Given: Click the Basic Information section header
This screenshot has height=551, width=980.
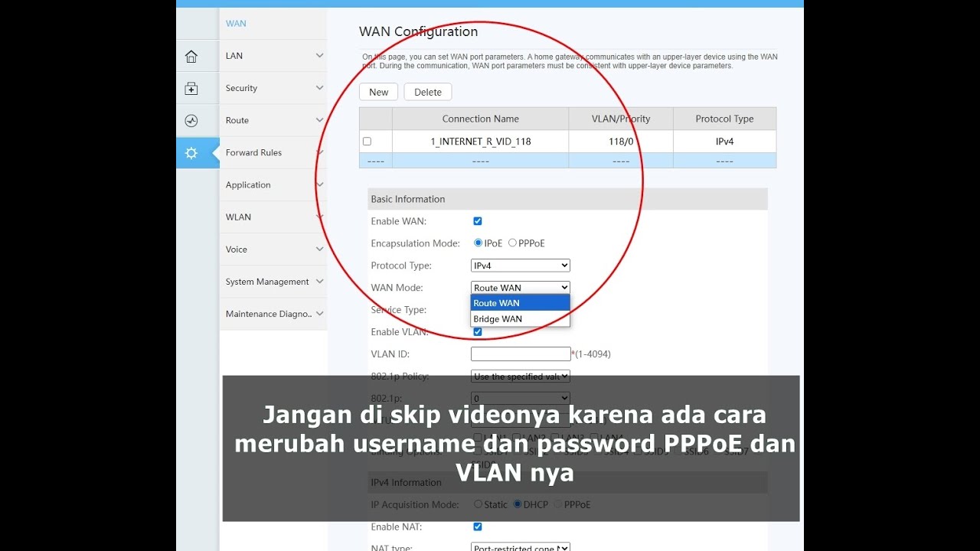Looking at the screenshot, I should (567, 199).
